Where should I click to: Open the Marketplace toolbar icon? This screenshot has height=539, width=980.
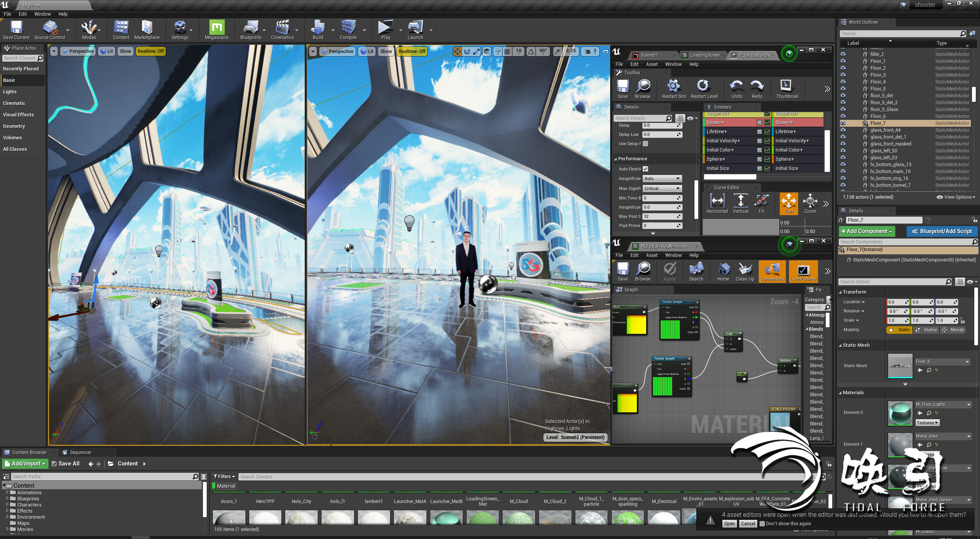[147, 30]
